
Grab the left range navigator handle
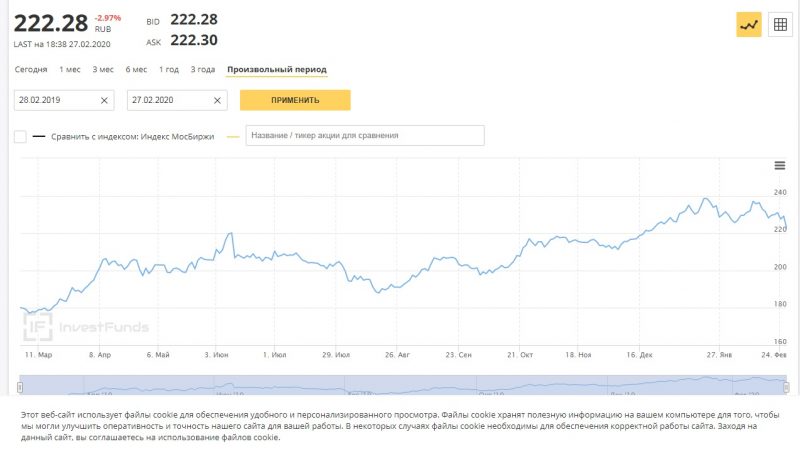[x=20, y=386]
